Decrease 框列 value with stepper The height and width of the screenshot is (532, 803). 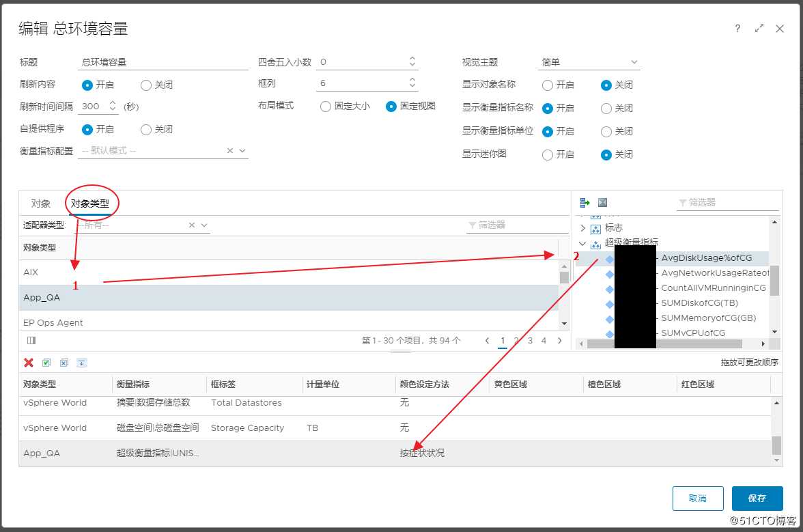click(x=412, y=85)
